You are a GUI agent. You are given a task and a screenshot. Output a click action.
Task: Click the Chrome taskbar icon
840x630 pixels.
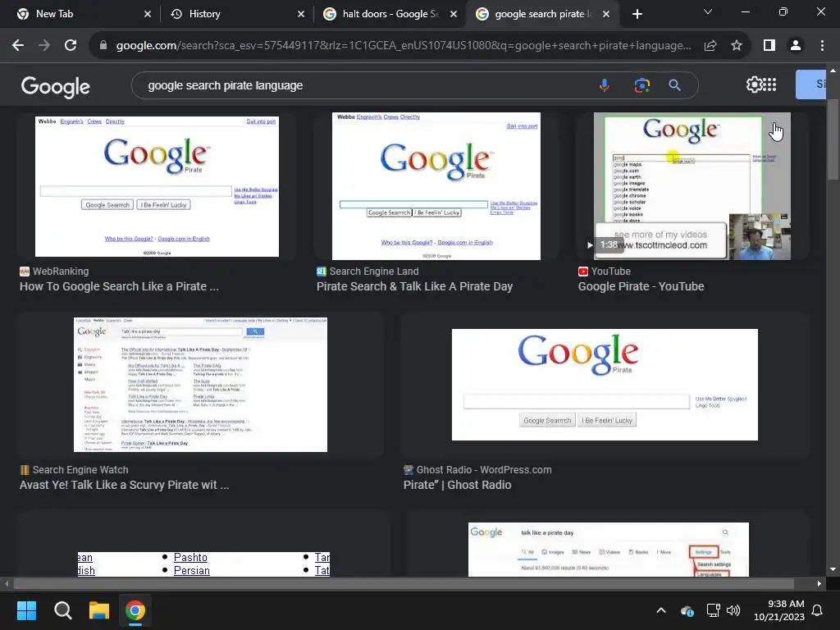(135, 610)
